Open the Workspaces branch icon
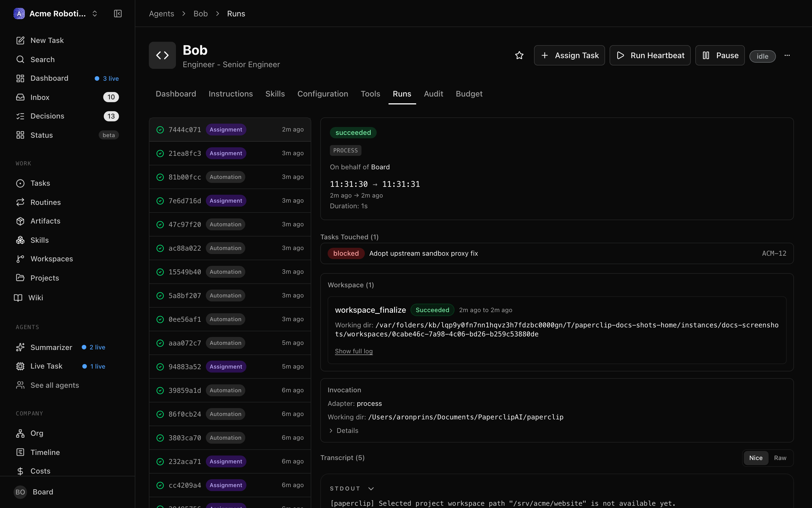812x508 pixels. point(21,259)
